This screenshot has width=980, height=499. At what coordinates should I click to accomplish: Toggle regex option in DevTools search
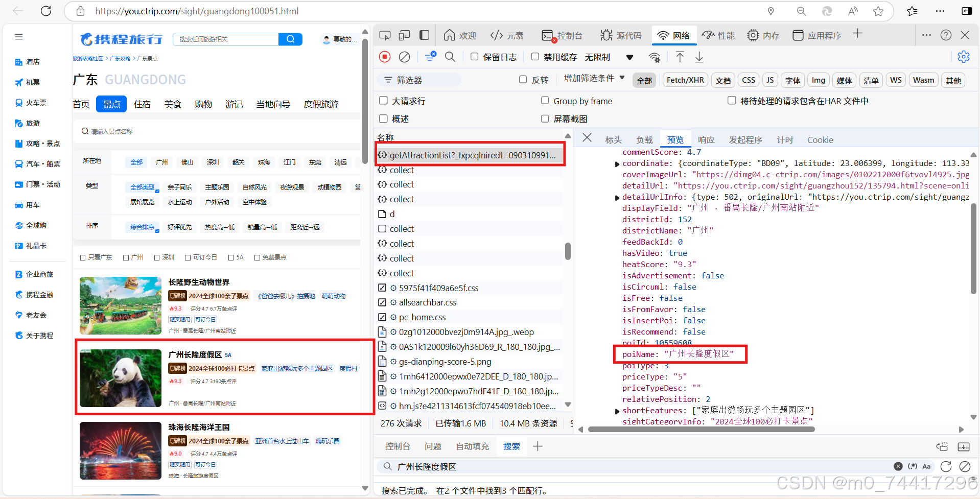912,466
